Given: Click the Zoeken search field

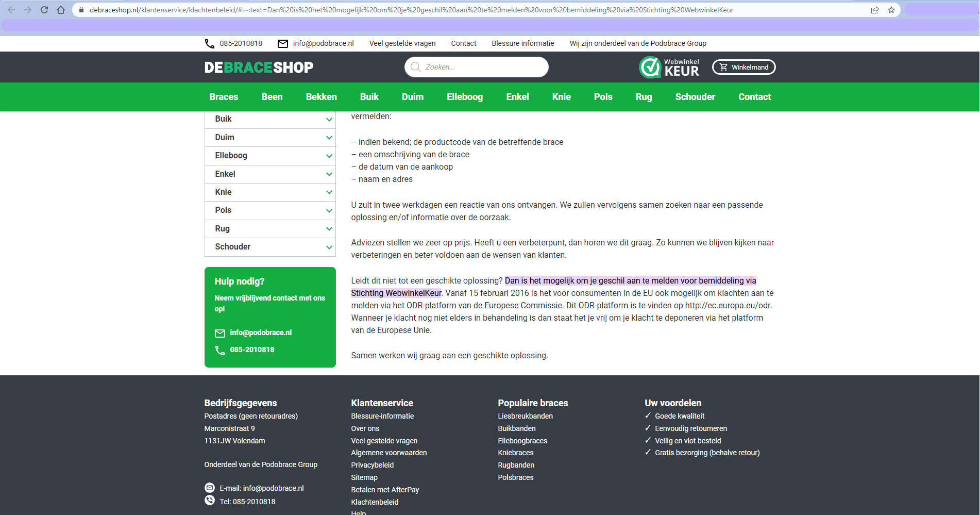Looking at the screenshot, I should tap(482, 67).
